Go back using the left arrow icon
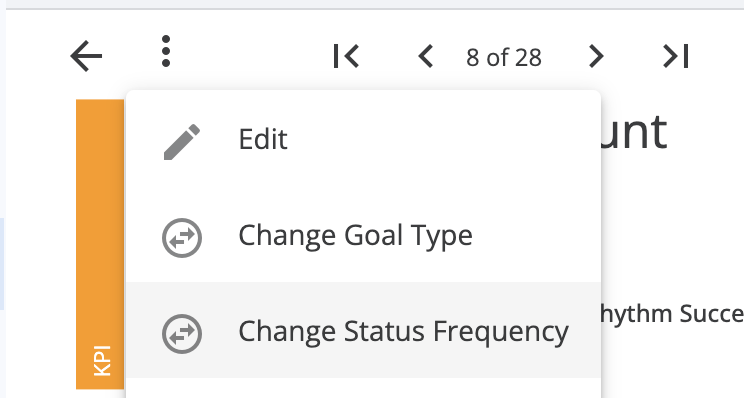The width and height of the screenshot is (744, 398). (x=86, y=56)
